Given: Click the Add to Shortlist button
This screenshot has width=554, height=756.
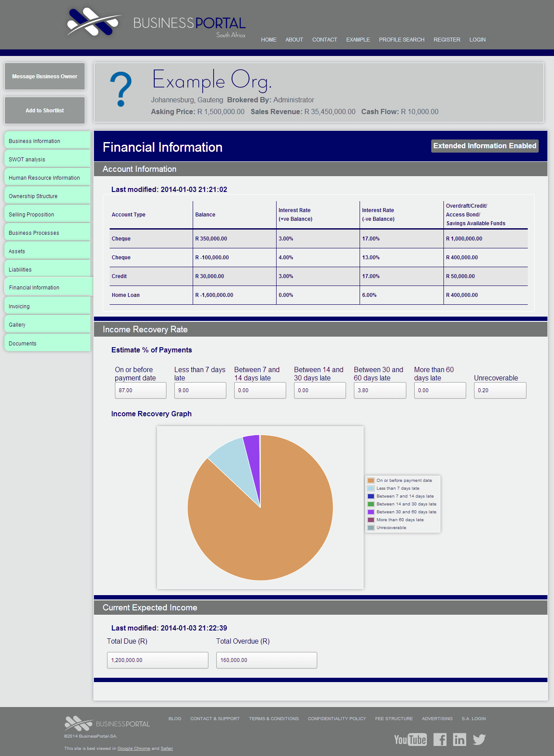Looking at the screenshot, I should point(45,110).
